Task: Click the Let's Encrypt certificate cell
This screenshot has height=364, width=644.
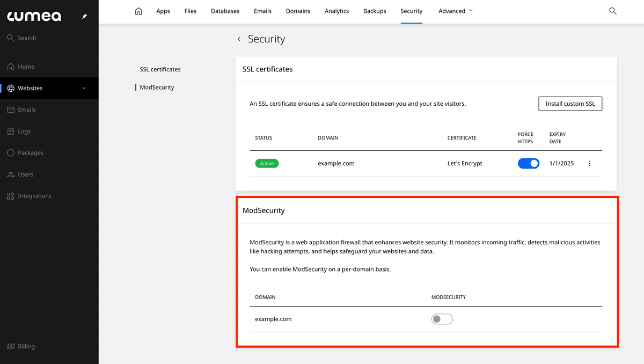Action: (465, 163)
